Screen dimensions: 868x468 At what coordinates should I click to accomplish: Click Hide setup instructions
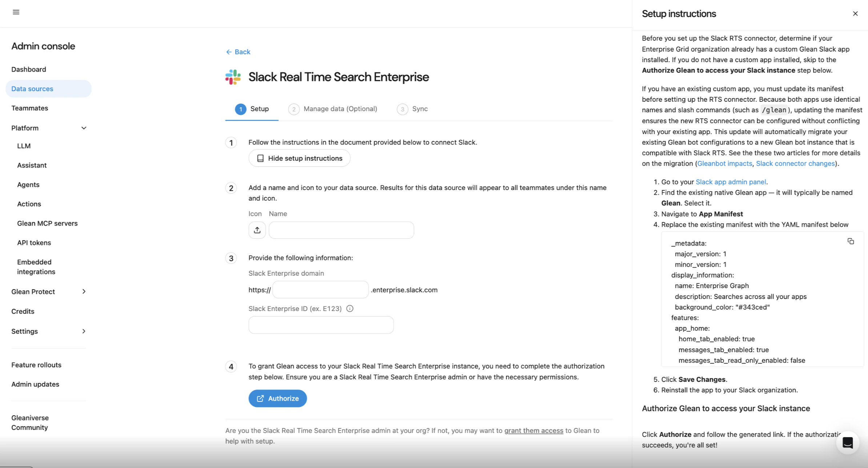click(x=299, y=158)
